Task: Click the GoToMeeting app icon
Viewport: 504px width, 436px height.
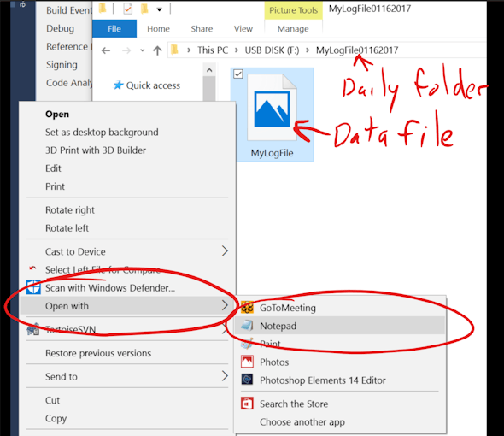Action: [247, 308]
